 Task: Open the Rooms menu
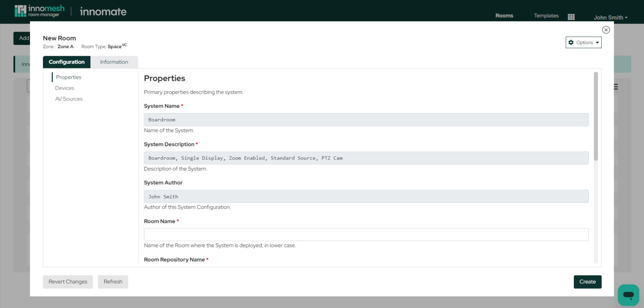point(504,15)
